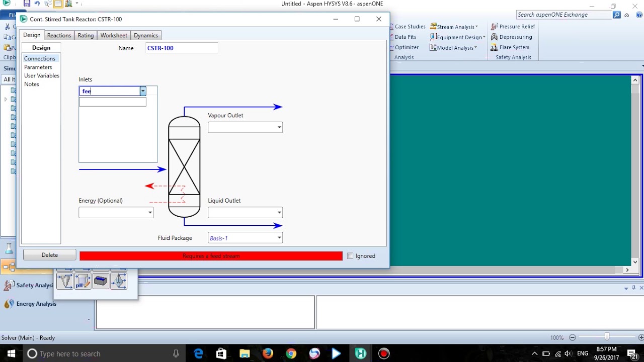Click the Energy Analysis environment icon

click(x=9, y=304)
